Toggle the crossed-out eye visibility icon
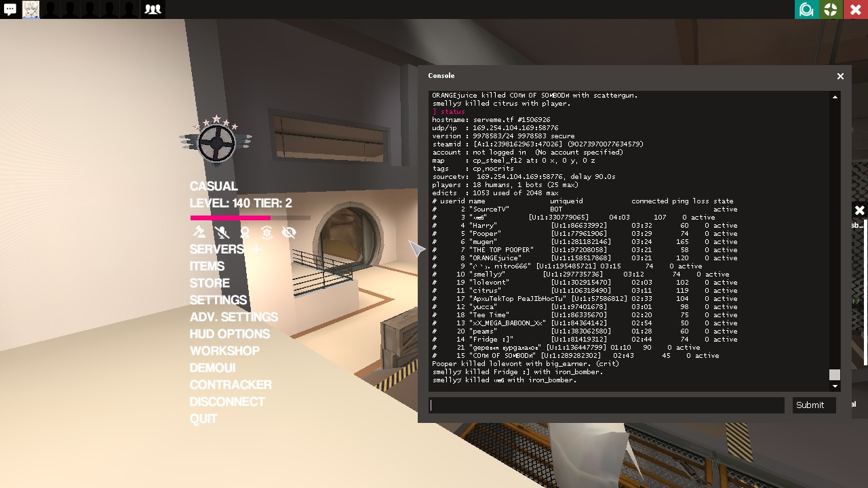 tap(289, 232)
